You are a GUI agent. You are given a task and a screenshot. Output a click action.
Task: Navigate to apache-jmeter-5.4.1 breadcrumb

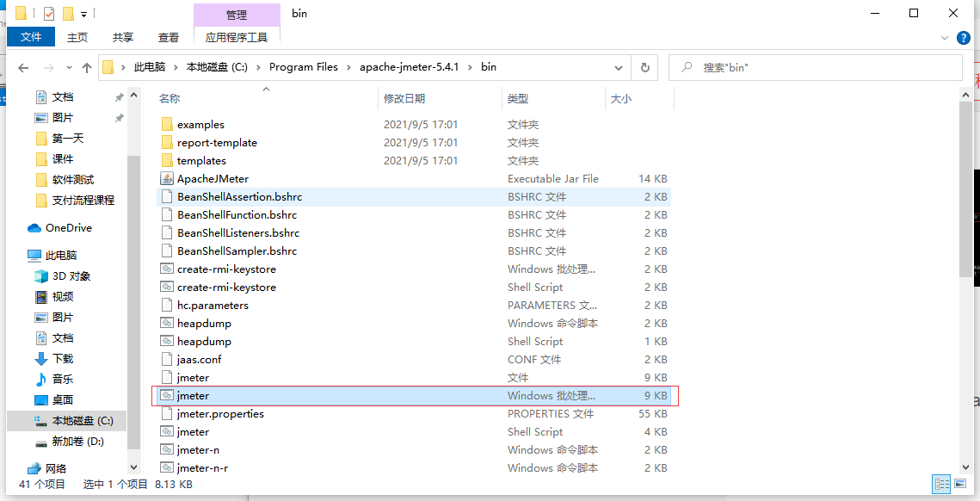click(x=409, y=67)
